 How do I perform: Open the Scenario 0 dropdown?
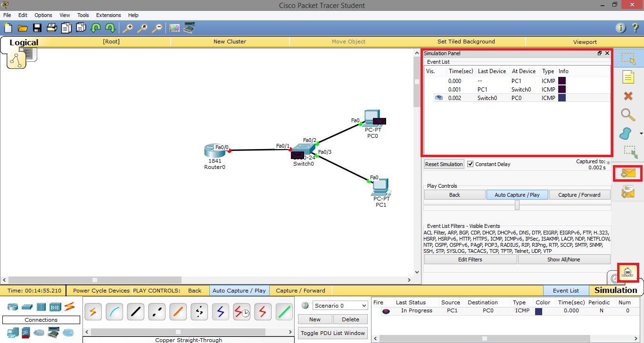point(340,306)
